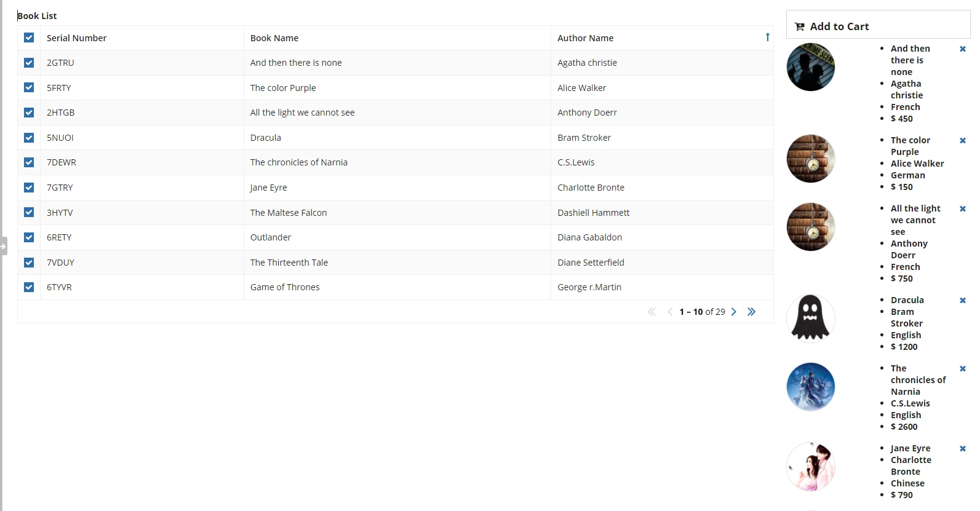Screen dimensions: 980x511
Task: Remove Jane Eyre from the cart
Action: pos(963,449)
